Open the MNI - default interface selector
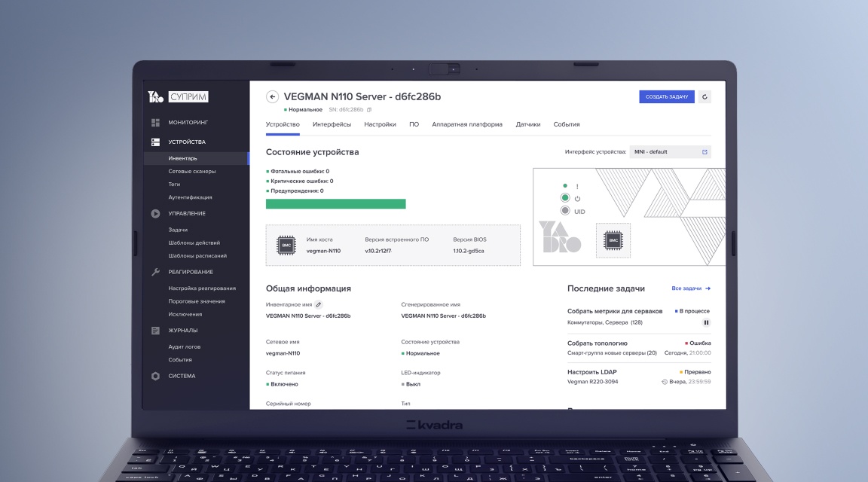Image resolution: width=868 pixels, height=482 pixels. coord(670,152)
